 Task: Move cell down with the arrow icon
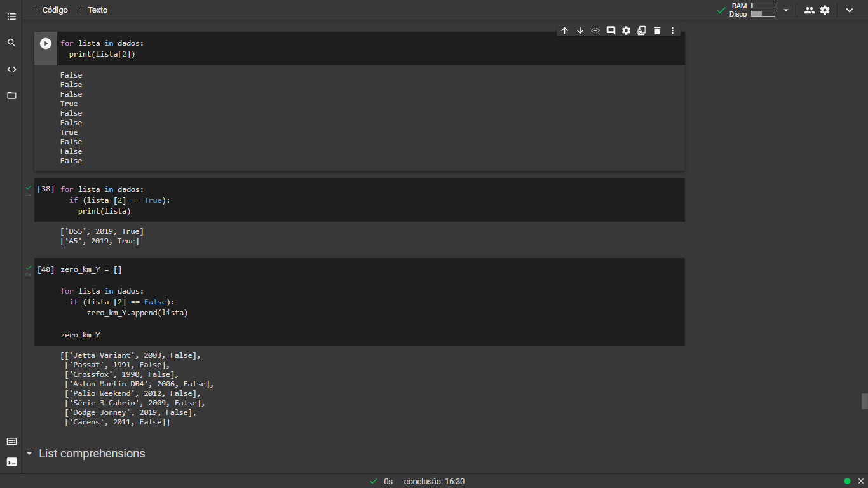point(580,30)
